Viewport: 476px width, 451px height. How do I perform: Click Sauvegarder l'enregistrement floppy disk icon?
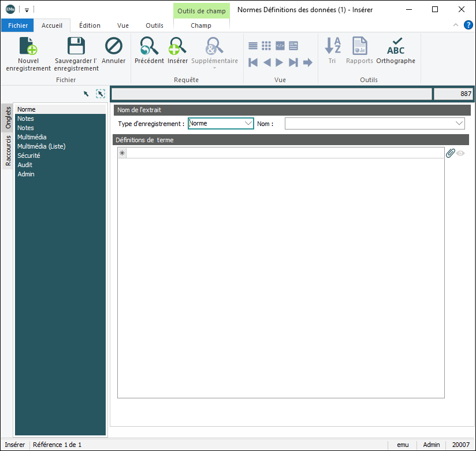pyautogui.click(x=76, y=47)
